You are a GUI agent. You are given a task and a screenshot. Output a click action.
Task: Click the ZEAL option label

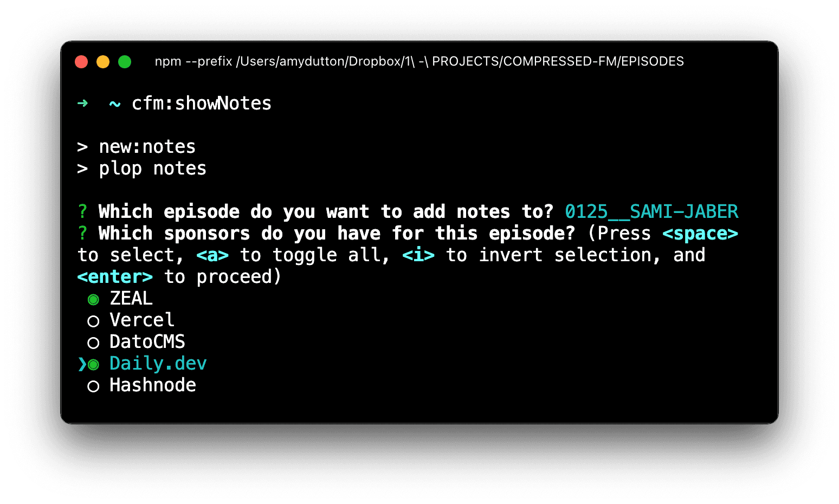[x=131, y=299]
